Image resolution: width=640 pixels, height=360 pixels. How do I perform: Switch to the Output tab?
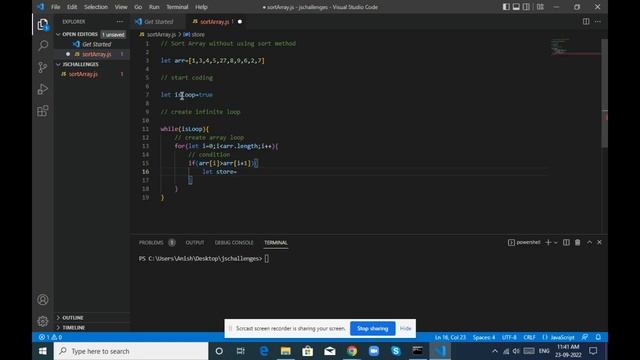pos(195,242)
